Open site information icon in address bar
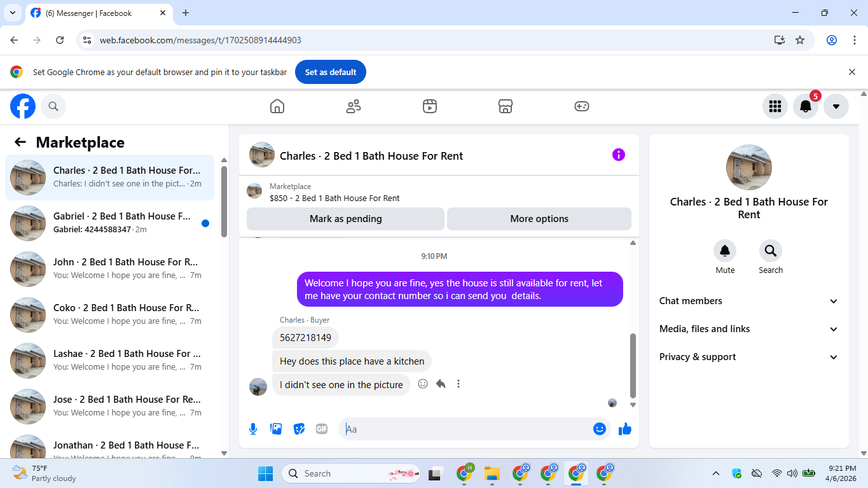 (88, 40)
